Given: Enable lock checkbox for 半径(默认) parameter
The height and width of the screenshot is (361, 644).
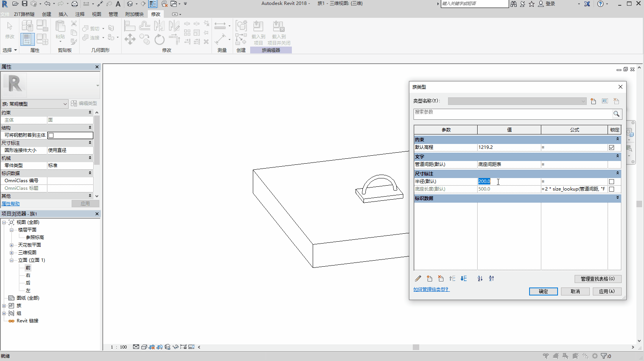Looking at the screenshot, I should [611, 181].
